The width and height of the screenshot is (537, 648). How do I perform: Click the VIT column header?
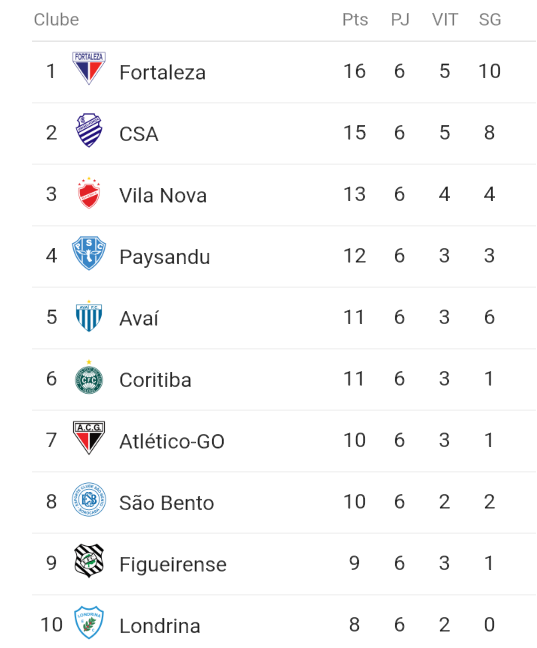point(445,19)
